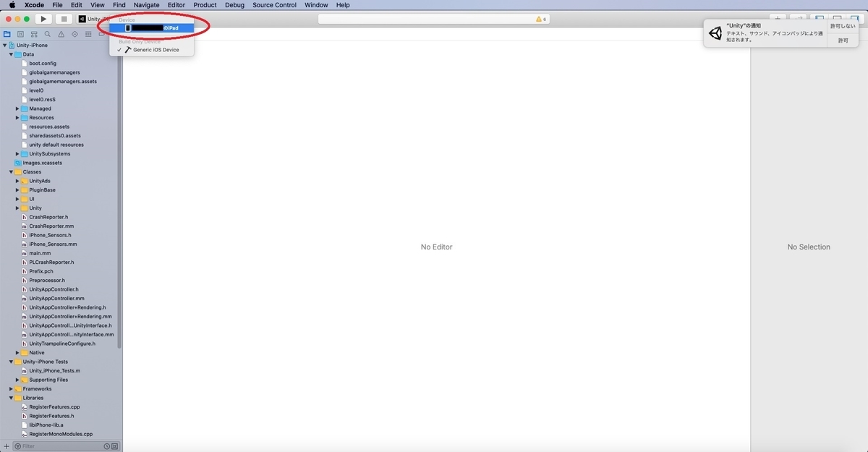Screen dimensions: 868x452
Task: Collapse the Data folder
Action: pos(11,54)
